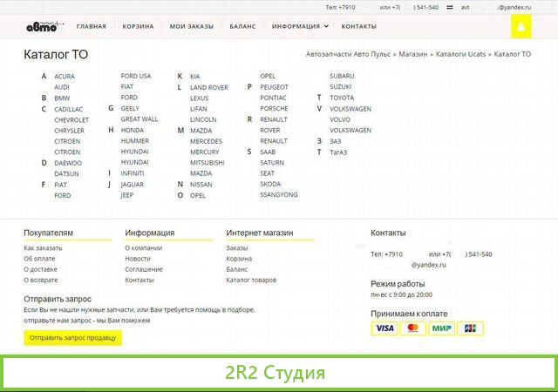Open the TOYOTA catalog link

pyautogui.click(x=342, y=98)
